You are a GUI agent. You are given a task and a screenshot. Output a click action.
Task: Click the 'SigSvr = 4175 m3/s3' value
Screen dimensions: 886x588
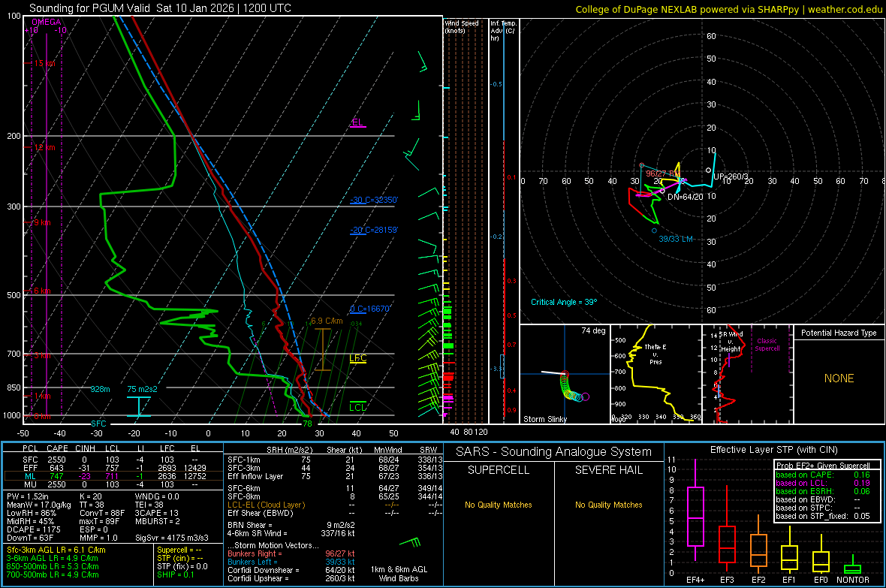click(x=172, y=538)
